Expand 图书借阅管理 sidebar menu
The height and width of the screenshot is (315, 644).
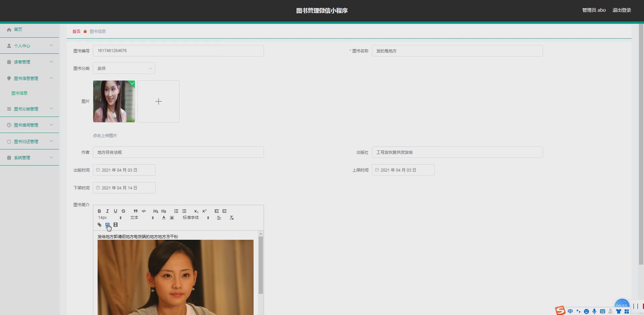(x=30, y=125)
